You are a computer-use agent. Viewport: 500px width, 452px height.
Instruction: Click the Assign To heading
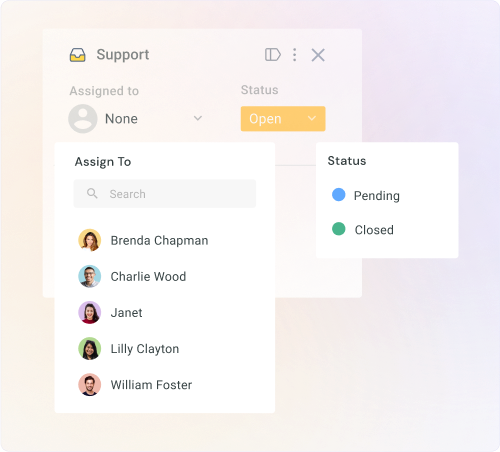point(103,162)
